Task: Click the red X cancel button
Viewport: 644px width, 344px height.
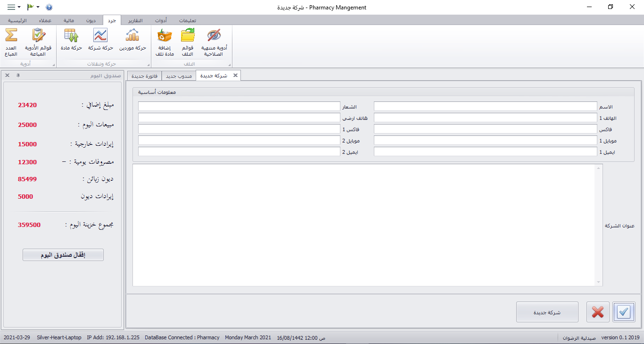Action: [x=598, y=312]
